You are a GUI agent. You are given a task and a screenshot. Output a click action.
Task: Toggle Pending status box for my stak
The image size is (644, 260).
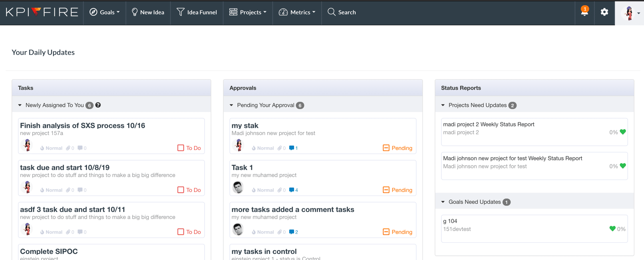386,148
